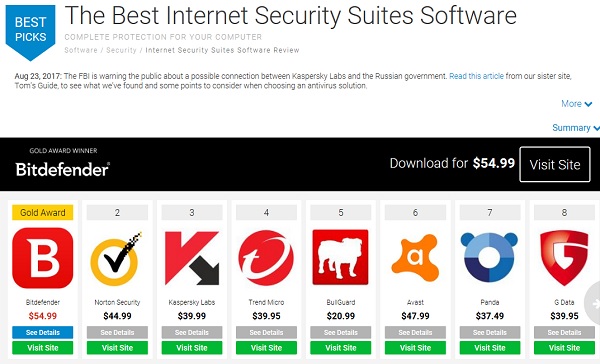Screen dimensions: 600x364
Task: Click the Avast orange logo
Action: [415, 258]
